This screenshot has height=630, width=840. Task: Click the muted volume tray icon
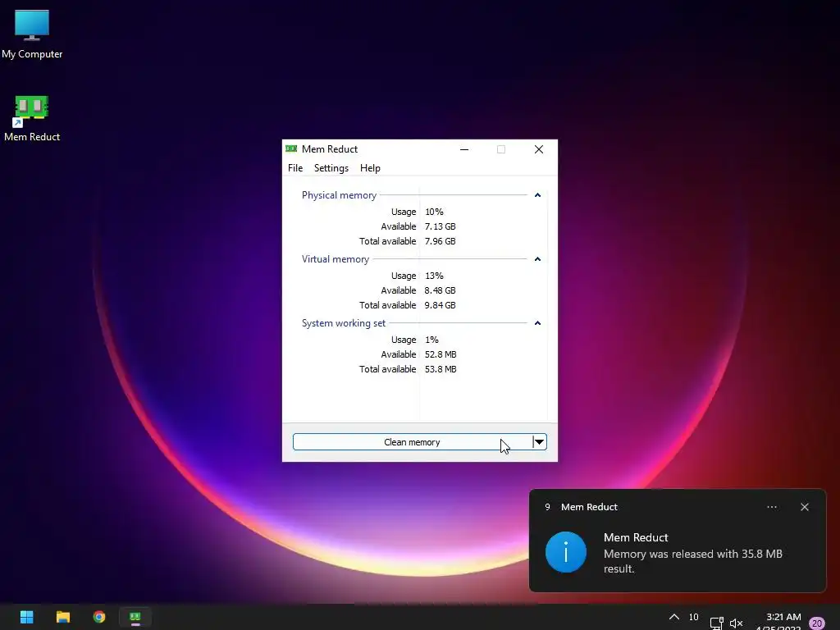(737, 623)
